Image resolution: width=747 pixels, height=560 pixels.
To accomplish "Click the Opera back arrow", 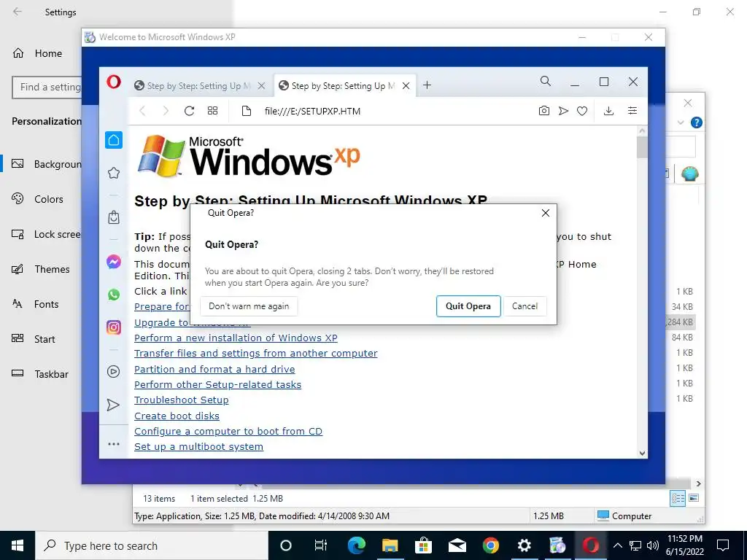I will [x=142, y=111].
